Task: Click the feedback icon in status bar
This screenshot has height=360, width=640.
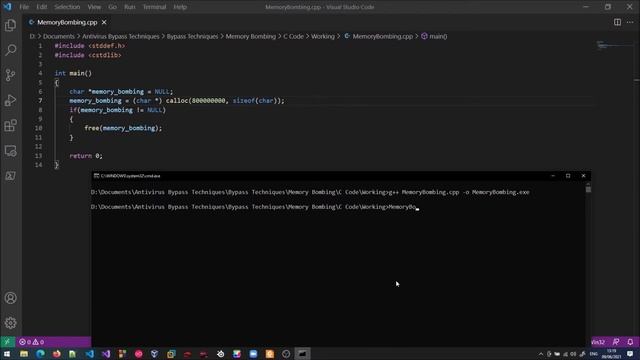Action: click(x=616, y=342)
